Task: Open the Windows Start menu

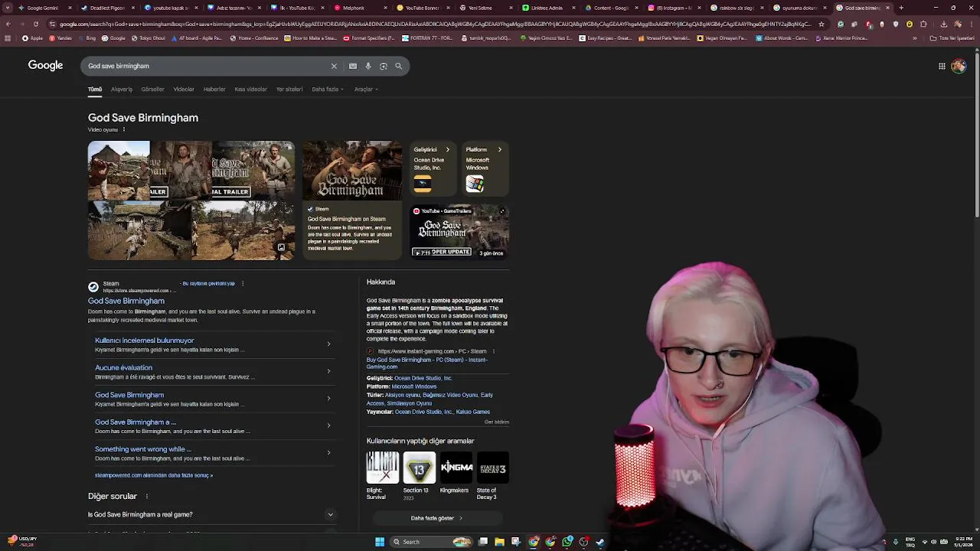Action: point(380,542)
